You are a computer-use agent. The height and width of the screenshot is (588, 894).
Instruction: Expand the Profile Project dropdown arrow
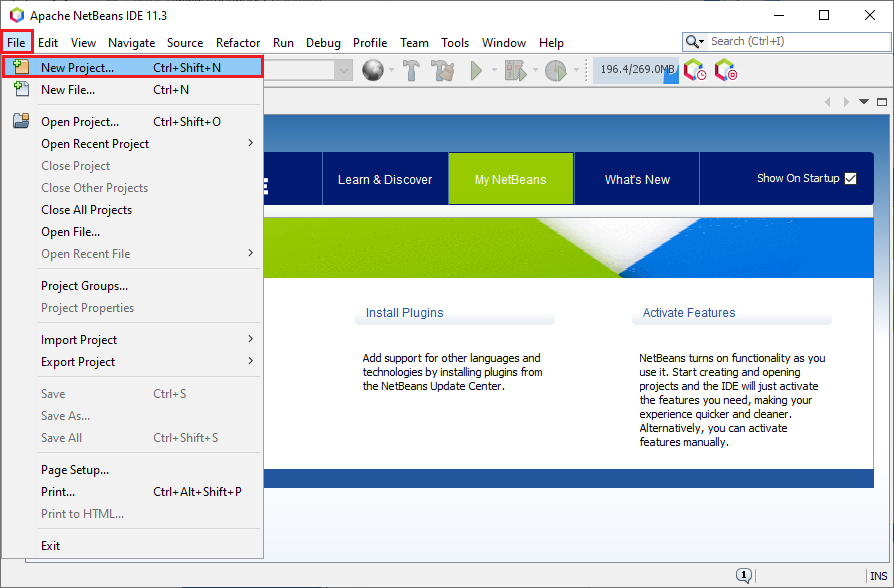576,70
